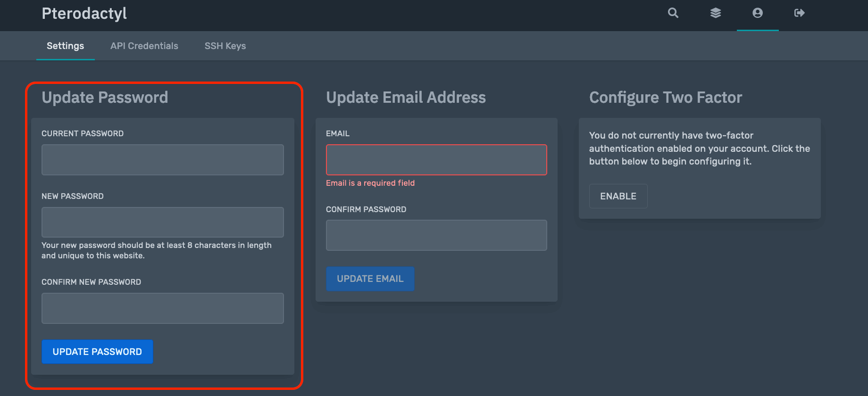The height and width of the screenshot is (396, 868).
Task: Focus the Current Password field
Action: pyautogui.click(x=163, y=160)
